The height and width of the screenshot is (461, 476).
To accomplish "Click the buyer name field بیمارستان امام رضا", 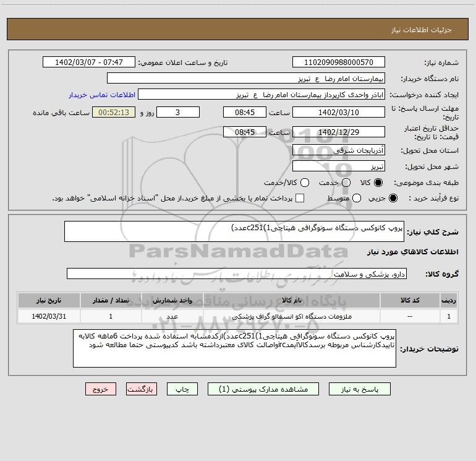I will click(x=246, y=79).
